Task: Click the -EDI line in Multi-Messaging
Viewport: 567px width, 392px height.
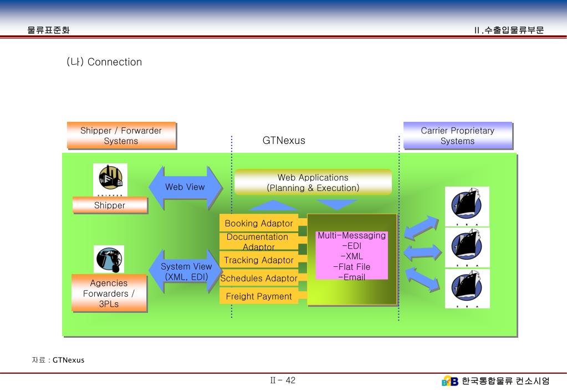Action: coord(352,246)
